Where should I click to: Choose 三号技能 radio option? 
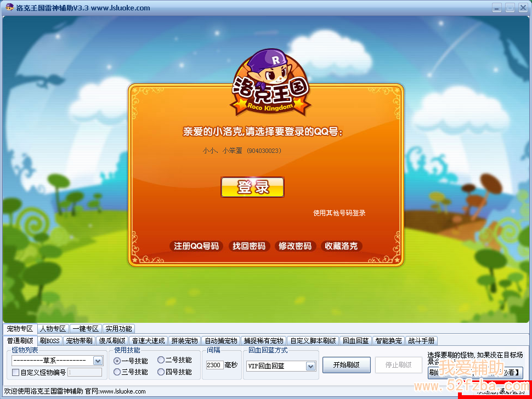tap(117, 372)
